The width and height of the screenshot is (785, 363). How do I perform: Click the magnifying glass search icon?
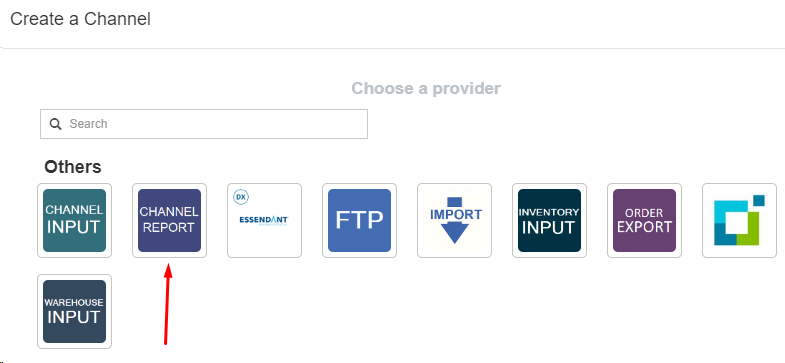coord(56,124)
